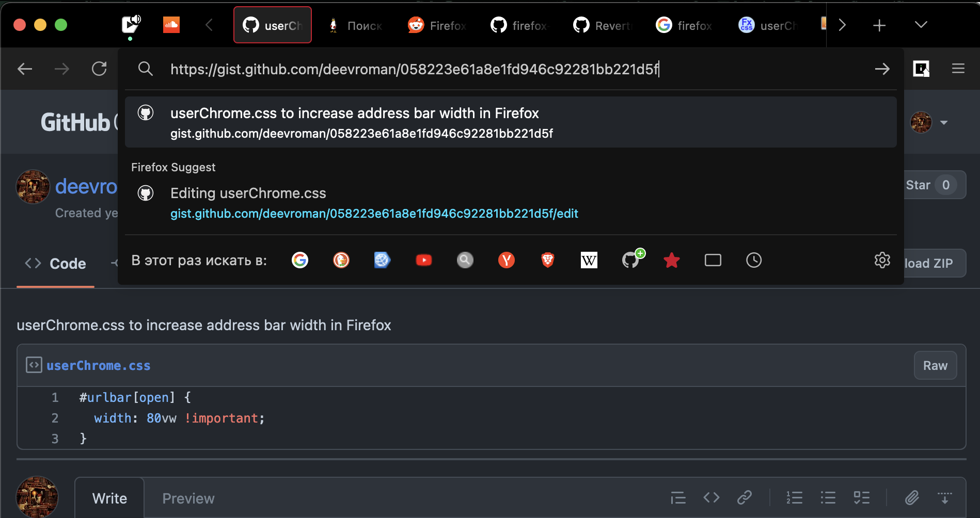
Task: Insert code formatting in comment
Action: 712,497
